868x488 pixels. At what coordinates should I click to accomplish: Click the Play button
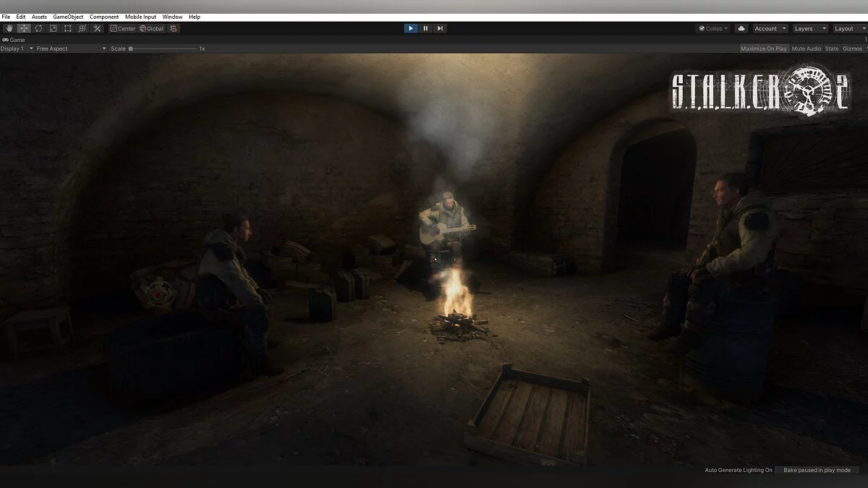pyautogui.click(x=411, y=28)
